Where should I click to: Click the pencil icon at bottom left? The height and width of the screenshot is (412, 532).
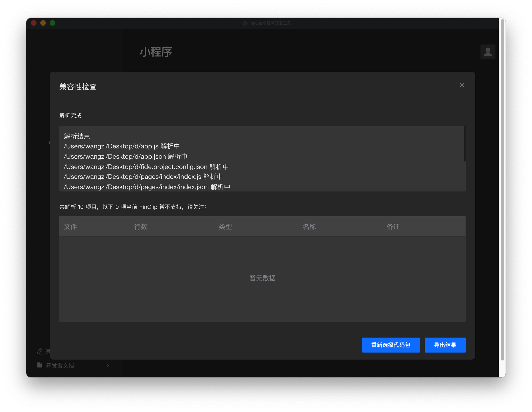point(40,351)
